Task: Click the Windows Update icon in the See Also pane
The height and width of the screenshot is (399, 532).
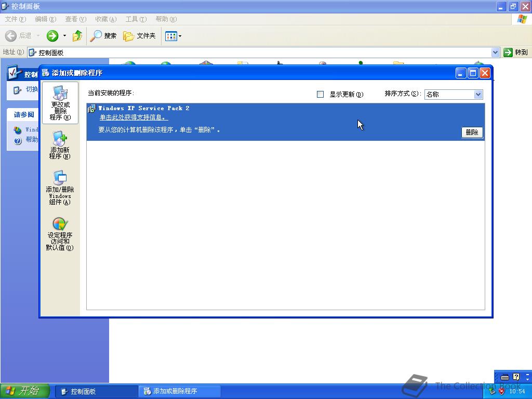Action: click(17, 129)
